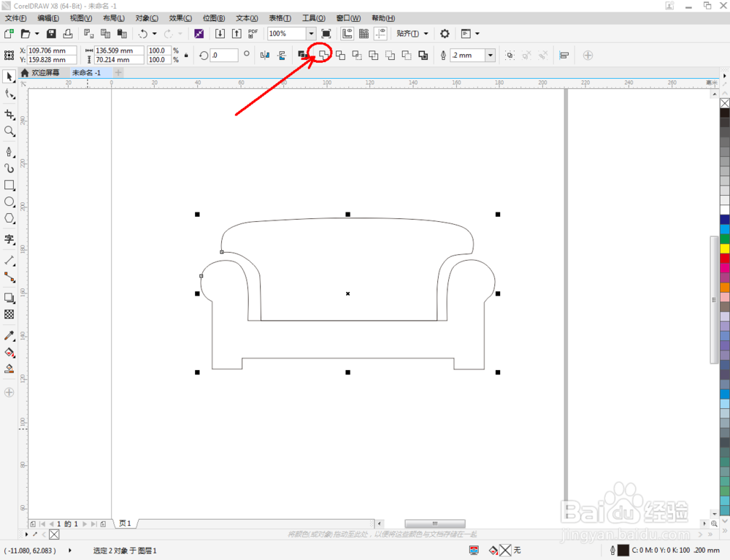Viewport: 730px width, 560px height.
Task: Switch to the 欢迎屏幕 tab
Action: point(40,72)
